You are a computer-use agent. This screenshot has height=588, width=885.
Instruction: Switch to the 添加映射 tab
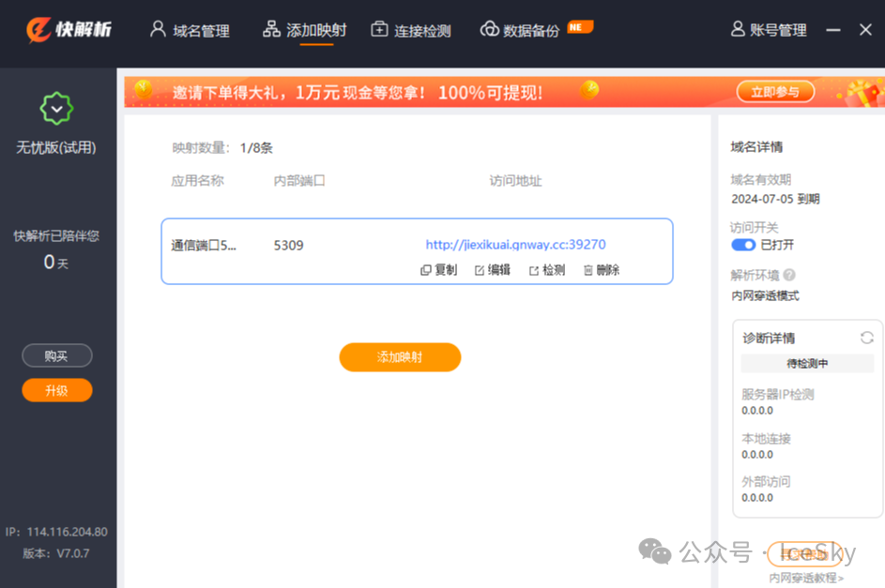pos(305,30)
